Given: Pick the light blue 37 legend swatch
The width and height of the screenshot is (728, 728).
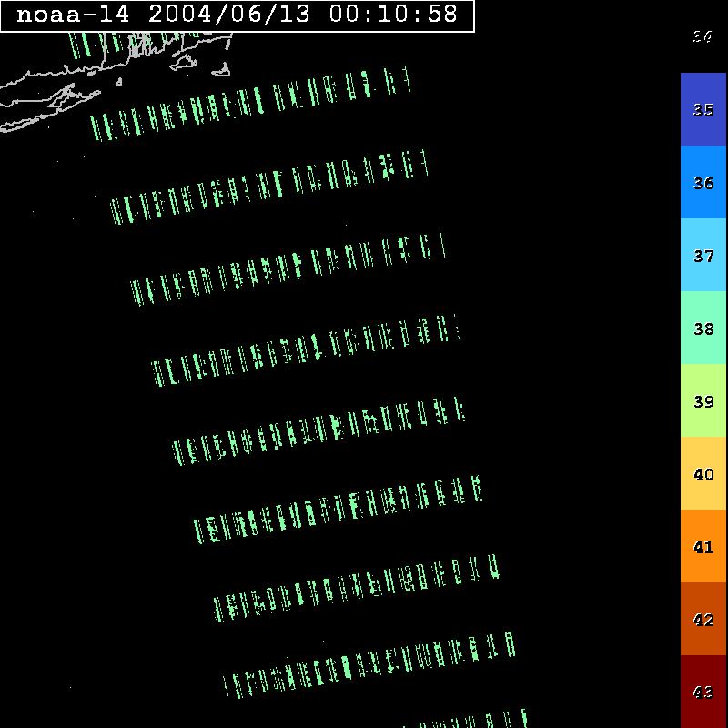Looking at the screenshot, I should [x=703, y=255].
